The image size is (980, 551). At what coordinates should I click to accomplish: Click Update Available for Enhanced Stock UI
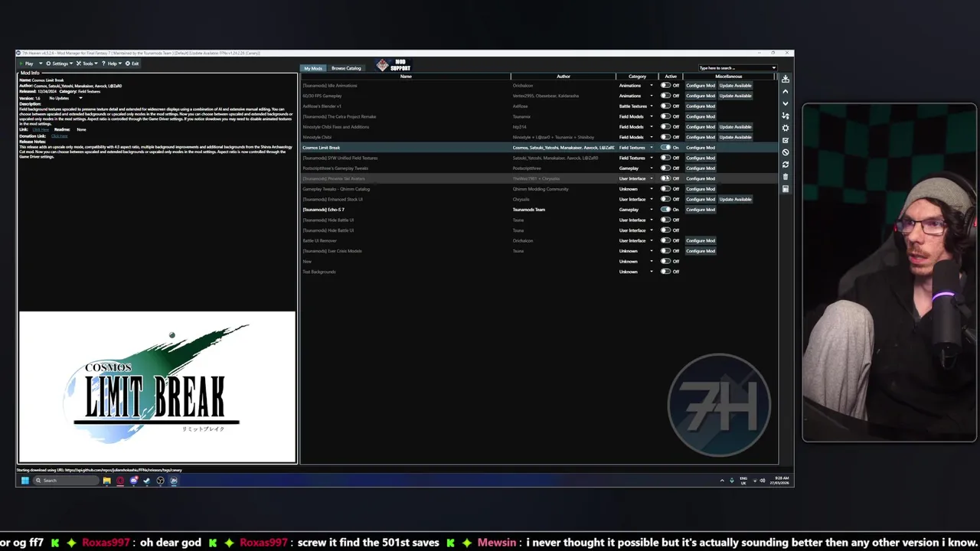pyautogui.click(x=735, y=199)
